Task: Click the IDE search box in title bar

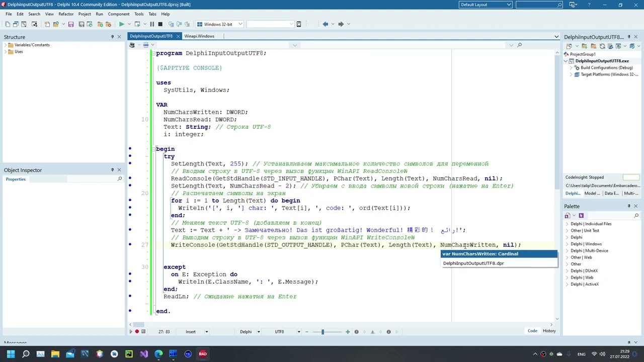Action: tap(539, 5)
